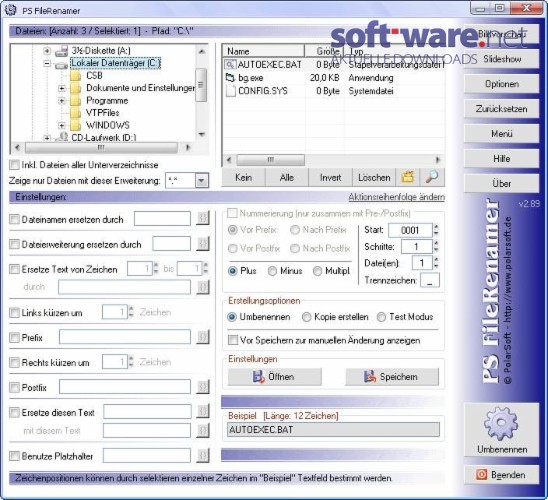Viewport: 548px width, 500px height.
Task: Open the Menü button
Action: coord(502,133)
